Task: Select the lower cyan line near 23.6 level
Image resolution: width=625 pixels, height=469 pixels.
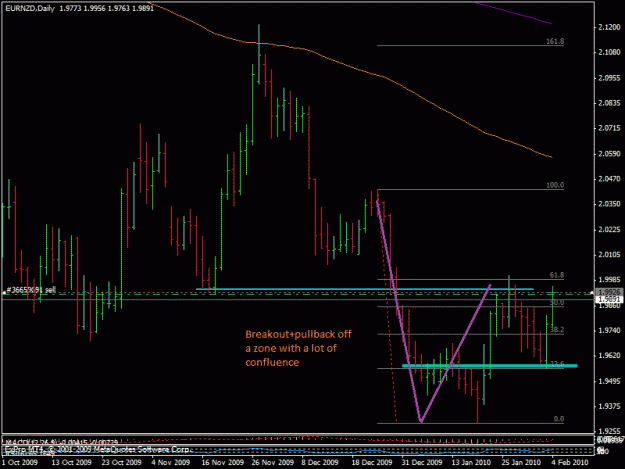Action: 489,365
